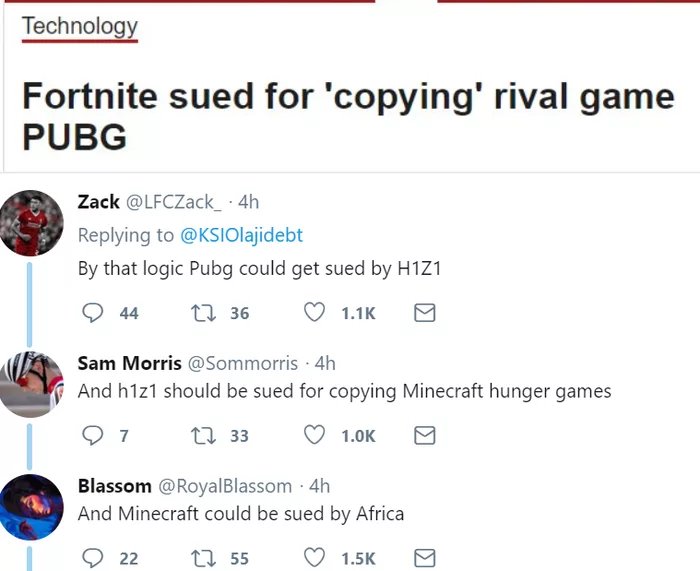View Zack's profile picture

coord(32,222)
